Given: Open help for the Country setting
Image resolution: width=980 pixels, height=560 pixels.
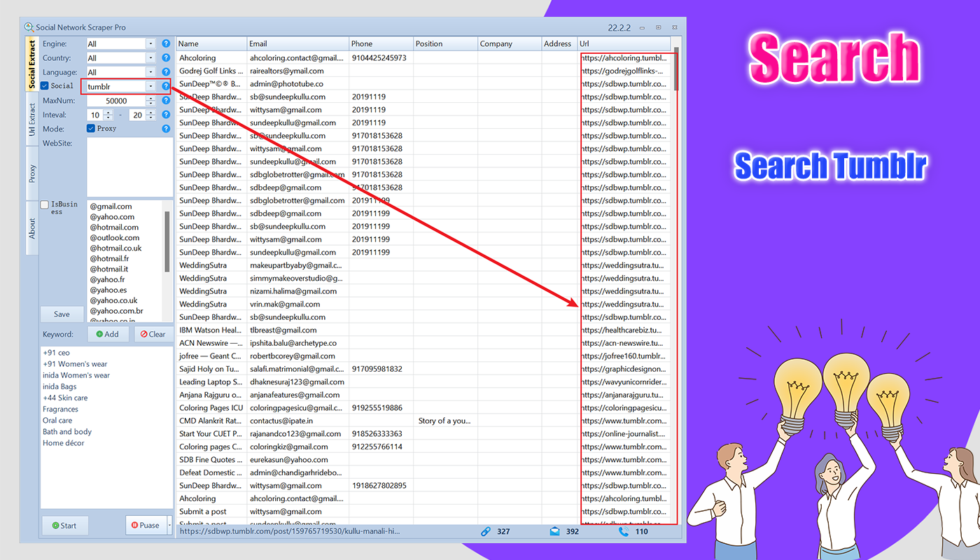Looking at the screenshot, I should pyautogui.click(x=166, y=57).
